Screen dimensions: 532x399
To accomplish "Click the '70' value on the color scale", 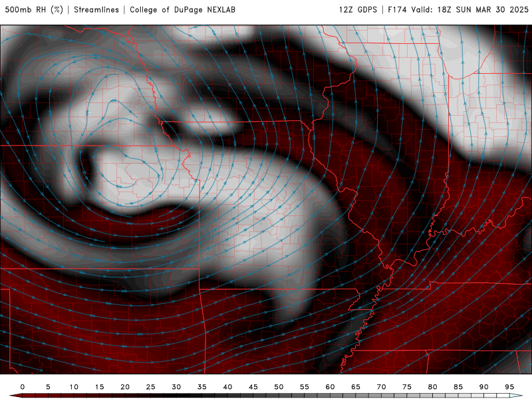I will [x=381, y=387].
